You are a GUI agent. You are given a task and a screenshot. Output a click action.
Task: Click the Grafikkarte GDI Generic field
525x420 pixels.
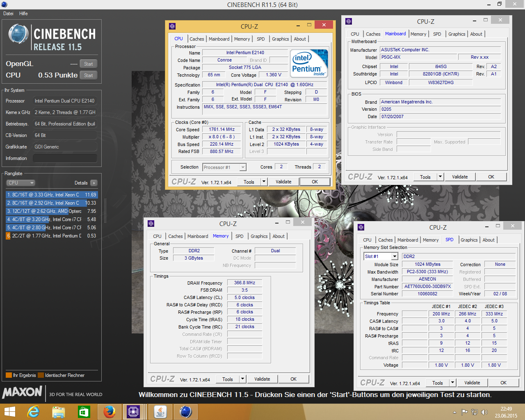click(65, 146)
